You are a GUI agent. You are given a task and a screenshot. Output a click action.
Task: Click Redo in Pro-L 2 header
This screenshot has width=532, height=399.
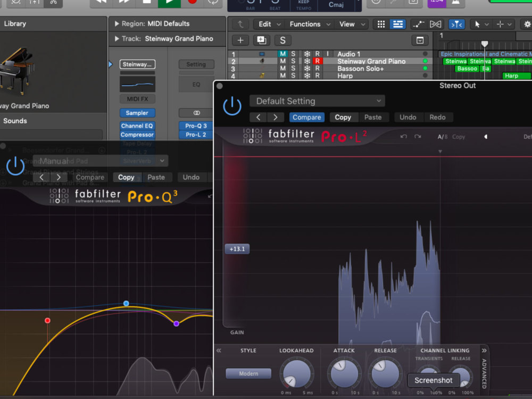(437, 117)
